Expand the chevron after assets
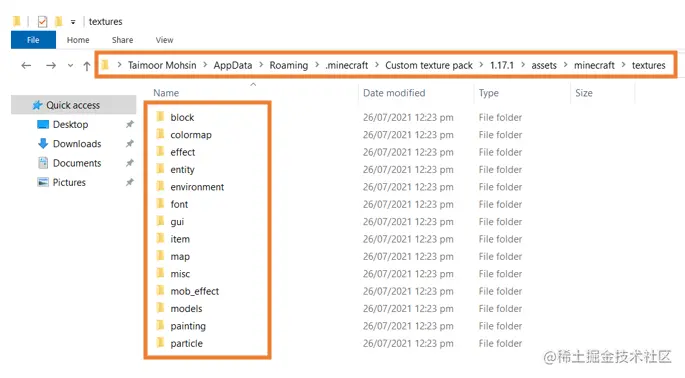Image resolution: width=685 pixels, height=378 pixels. coord(565,65)
